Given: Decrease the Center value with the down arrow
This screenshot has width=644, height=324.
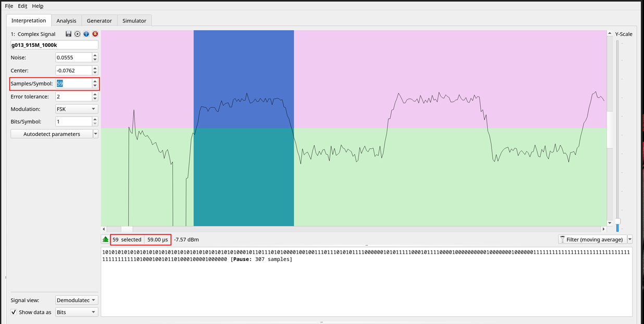Looking at the screenshot, I should (95, 72).
